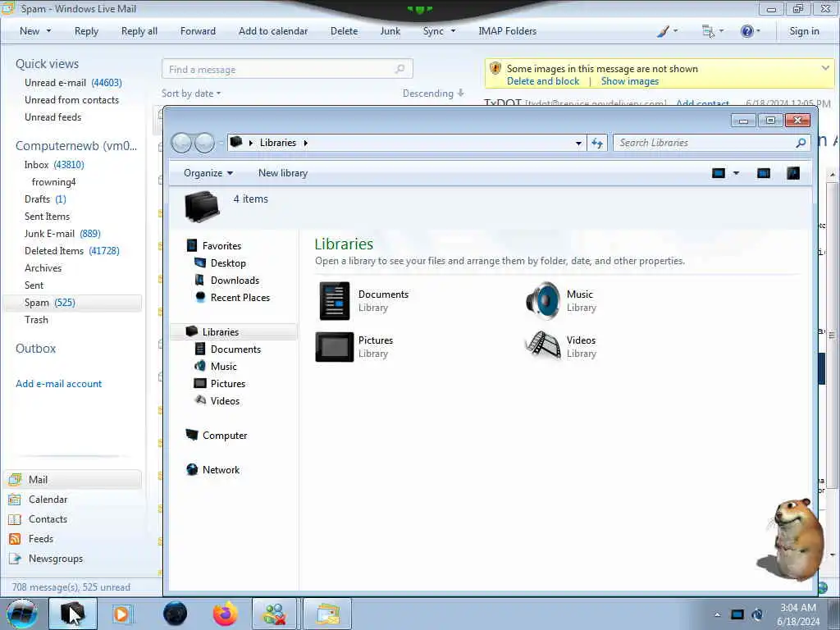
Task: Open the Sort by date dropdown
Action: pos(190,94)
